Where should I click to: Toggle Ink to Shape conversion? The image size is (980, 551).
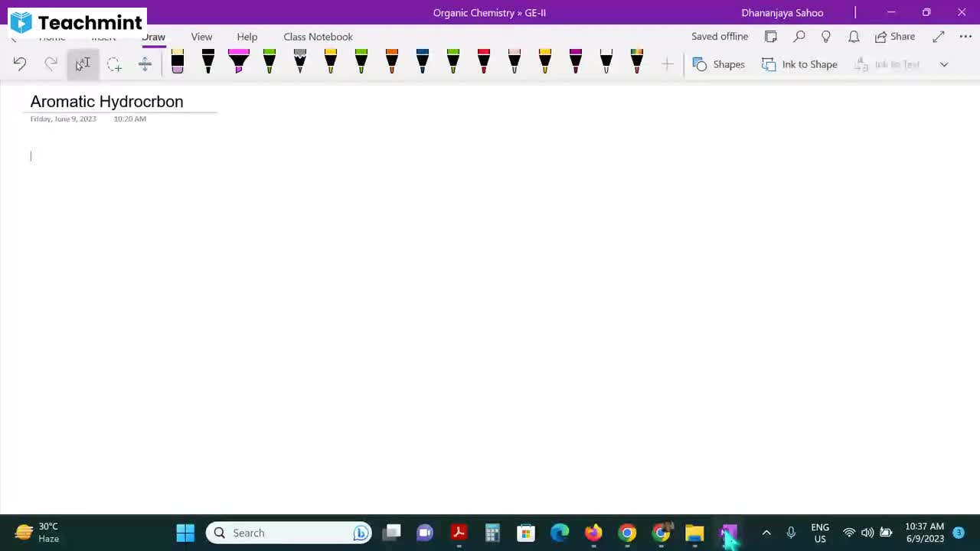click(799, 64)
